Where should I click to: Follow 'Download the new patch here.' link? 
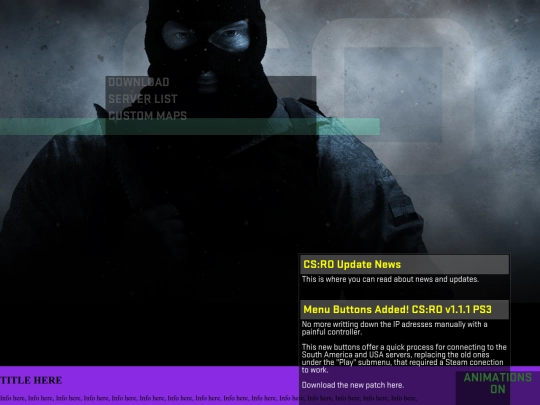pos(353,385)
